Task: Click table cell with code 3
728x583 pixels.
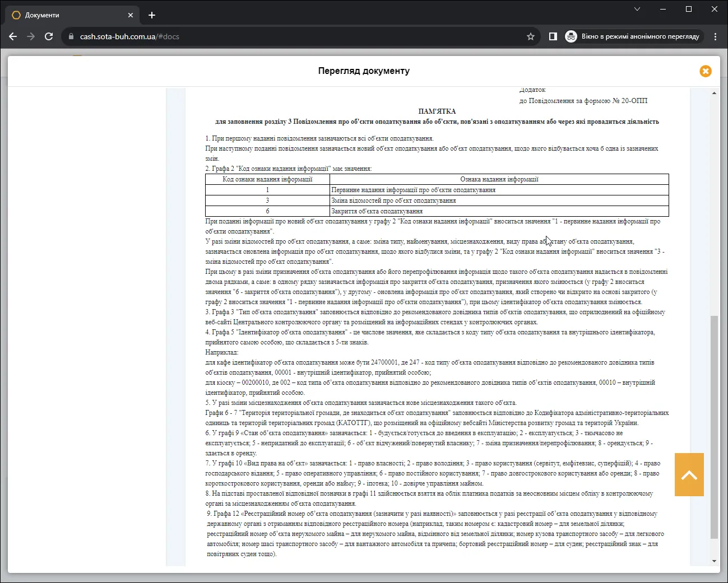Action: [x=267, y=200]
